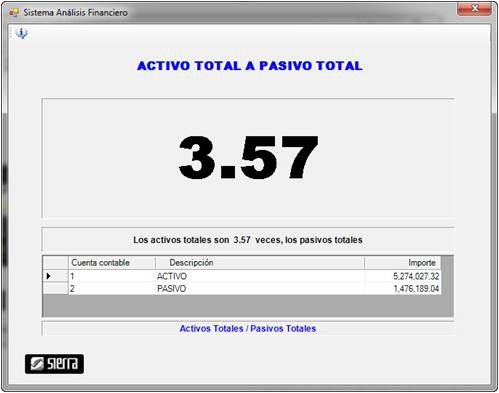This screenshot has height=393, width=499.
Task: Sort by the Descripción column header
Action: click(x=260, y=263)
